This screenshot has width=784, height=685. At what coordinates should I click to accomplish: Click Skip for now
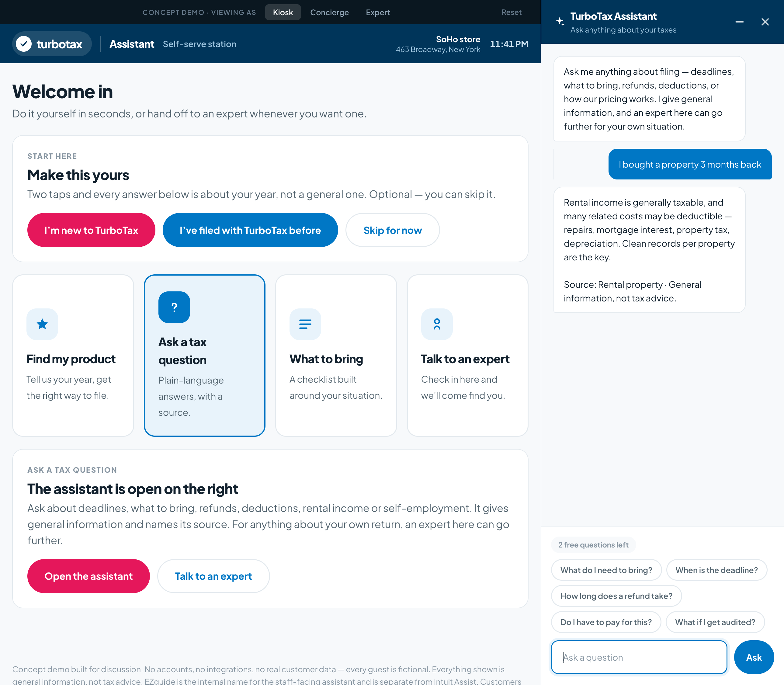pyautogui.click(x=392, y=230)
